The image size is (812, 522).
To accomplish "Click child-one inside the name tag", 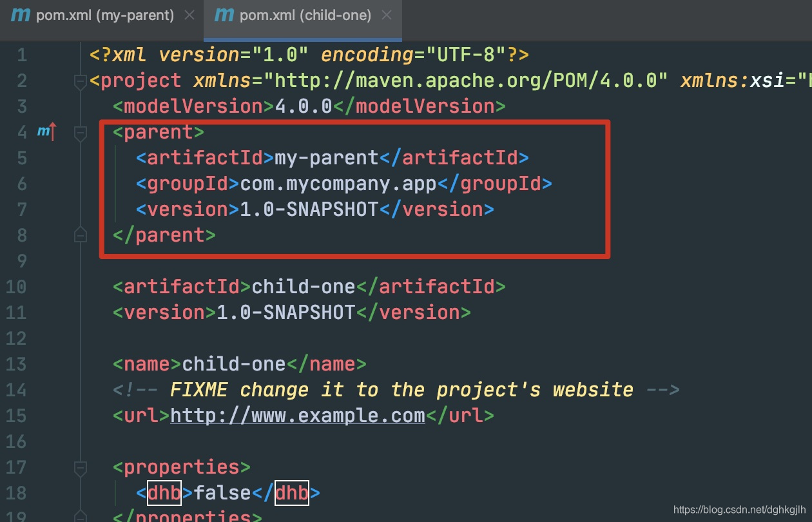I will [x=234, y=364].
